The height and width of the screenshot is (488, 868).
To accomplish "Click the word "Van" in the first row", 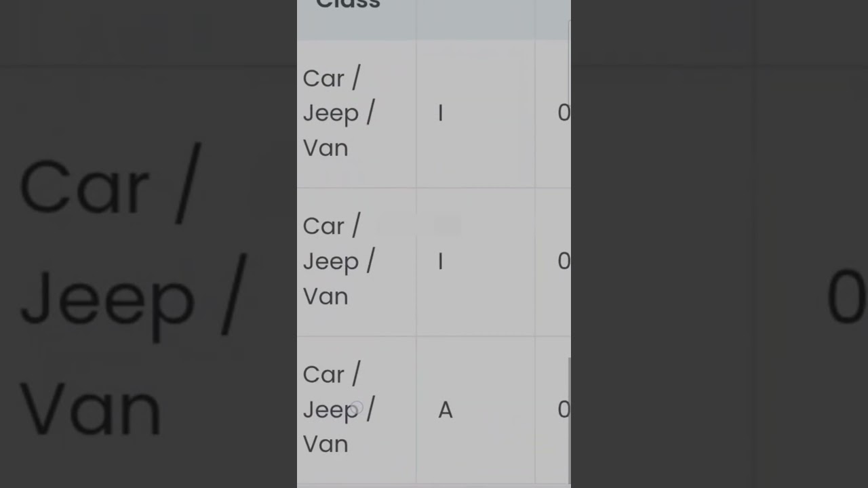I will [325, 148].
